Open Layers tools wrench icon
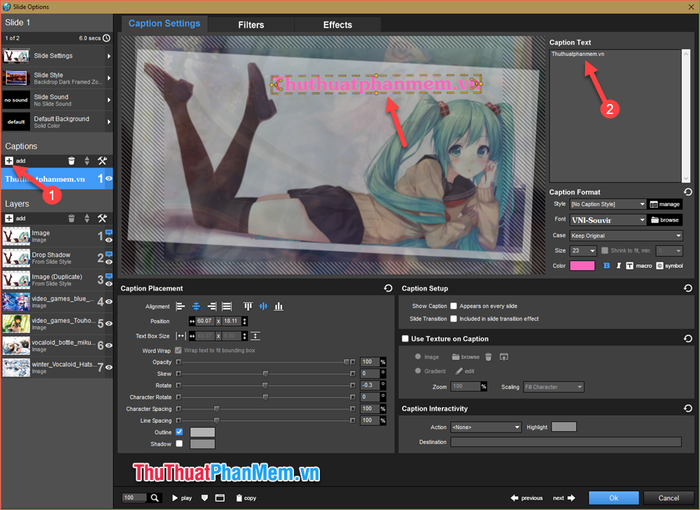The height and width of the screenshot is (510, 700). point(102,218)
